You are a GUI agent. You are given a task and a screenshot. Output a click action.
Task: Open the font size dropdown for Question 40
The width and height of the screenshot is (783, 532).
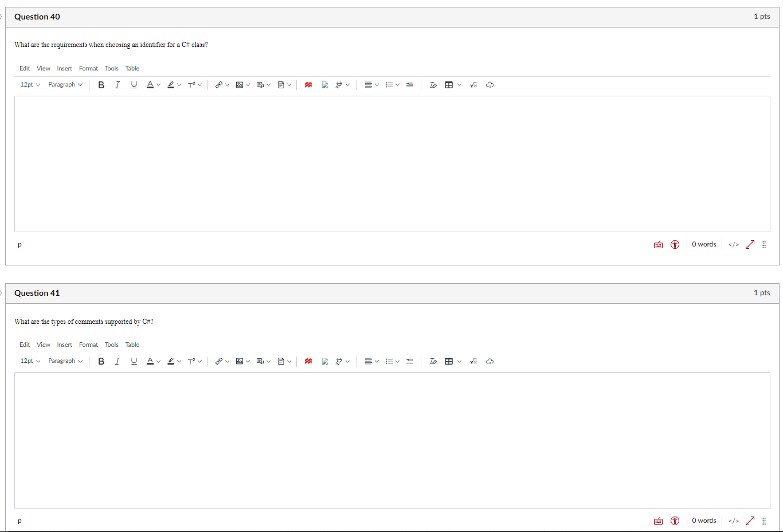tap(29, 84)
